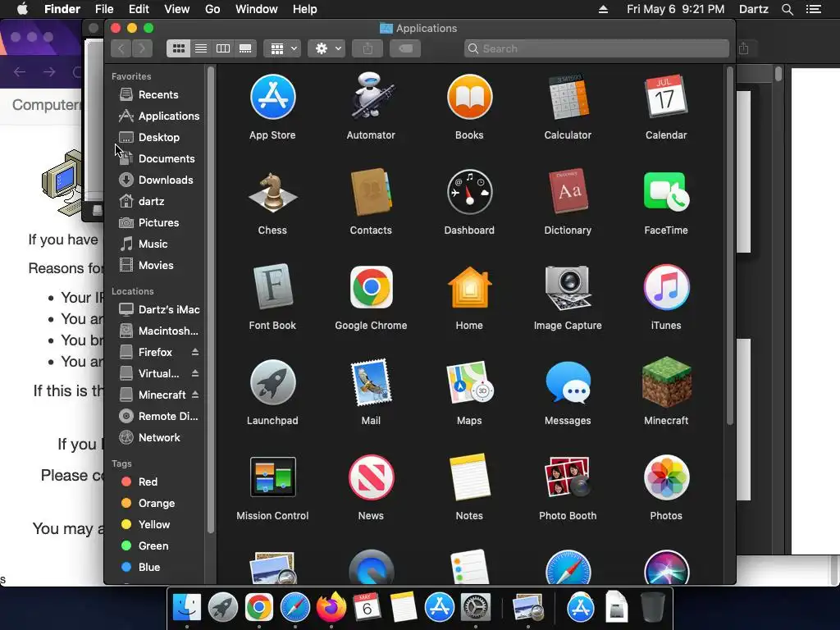Switch to list view mode
840x630 pixels.
[x=201, y=48]
